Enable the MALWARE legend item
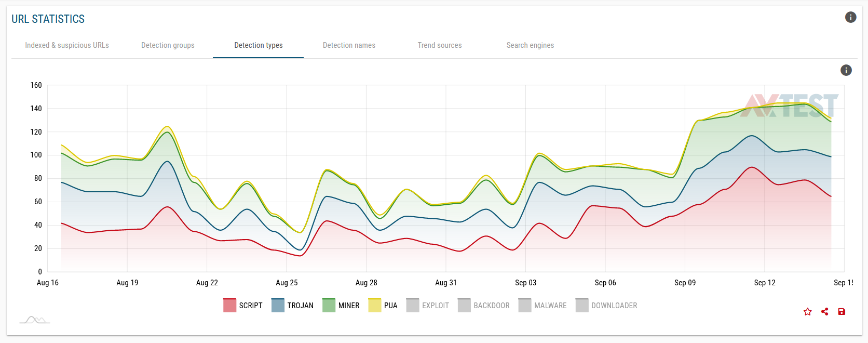This screenshot has width=868, height=343. click(542, 306)
